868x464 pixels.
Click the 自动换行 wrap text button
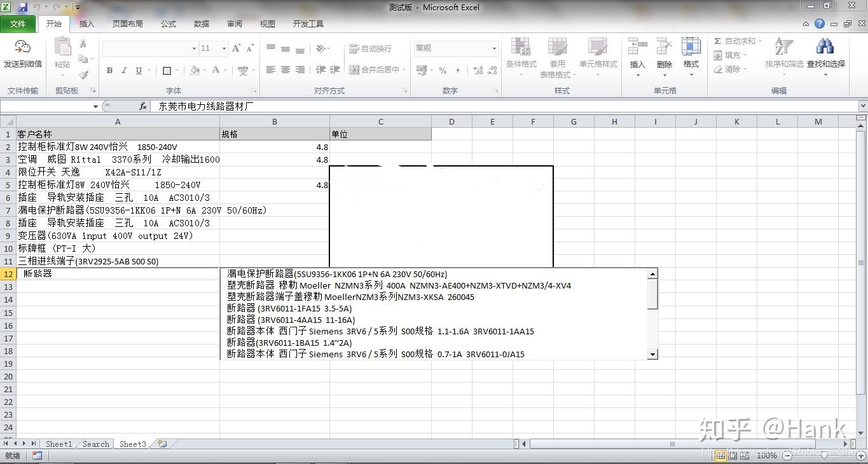tap(370, 49)
